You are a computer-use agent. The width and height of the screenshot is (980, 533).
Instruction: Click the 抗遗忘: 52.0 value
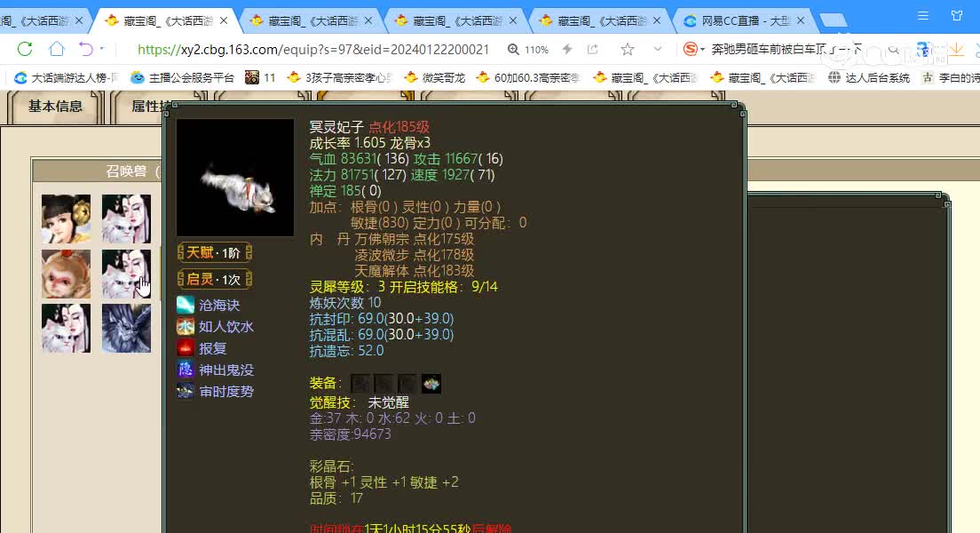click(347, 351)
